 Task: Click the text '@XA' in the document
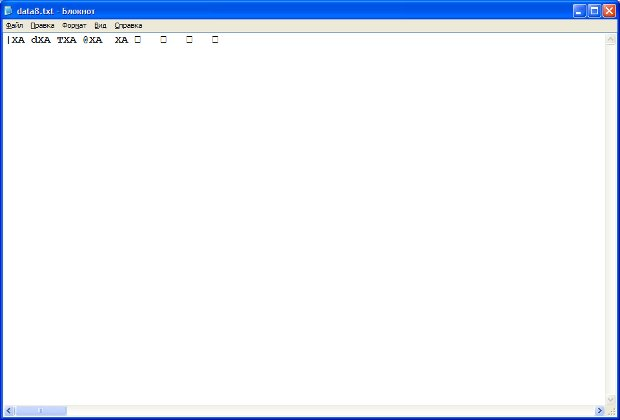(93, 40)
